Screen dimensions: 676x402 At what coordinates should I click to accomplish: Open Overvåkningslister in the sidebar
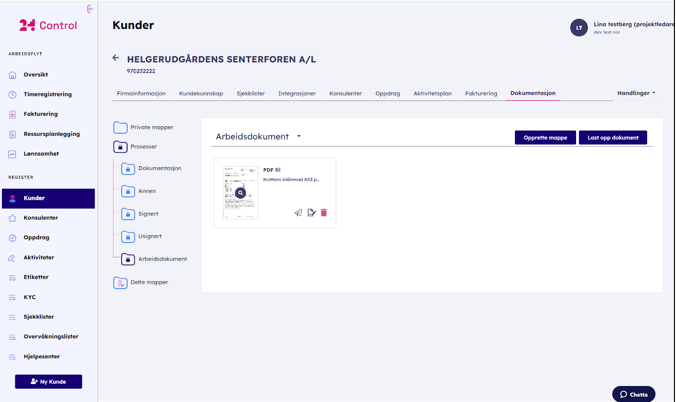51,337
